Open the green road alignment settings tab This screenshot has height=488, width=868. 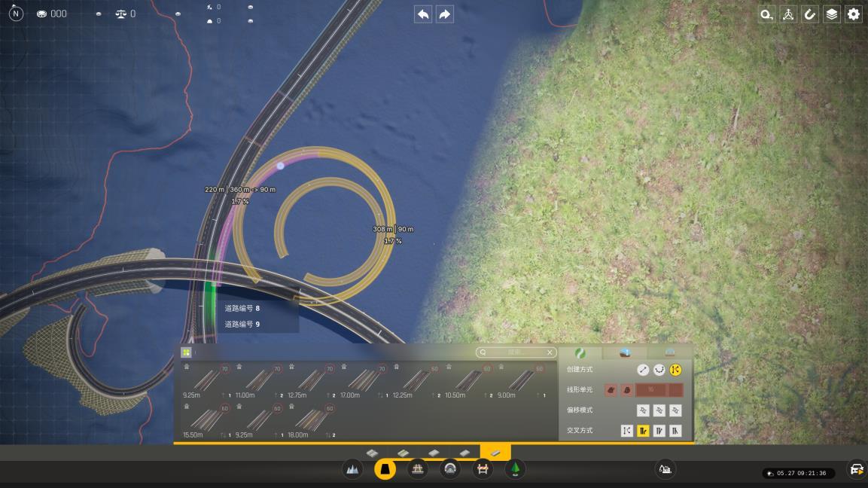[x=580, y=352]
